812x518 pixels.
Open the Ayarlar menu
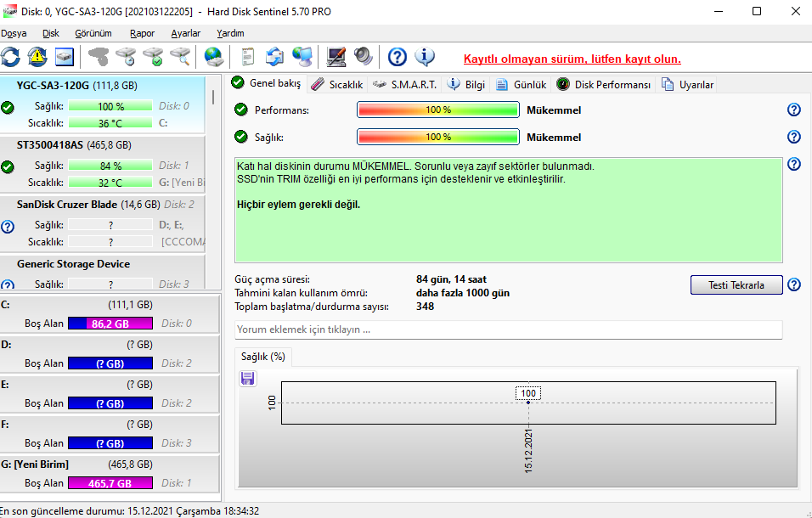click(186, 33)
